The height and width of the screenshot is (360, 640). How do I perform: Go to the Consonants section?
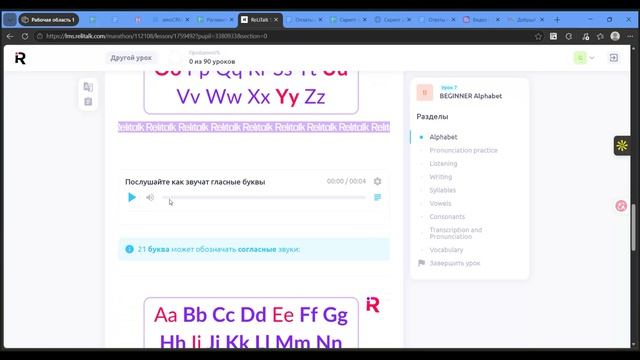click(x=447, y=217)
